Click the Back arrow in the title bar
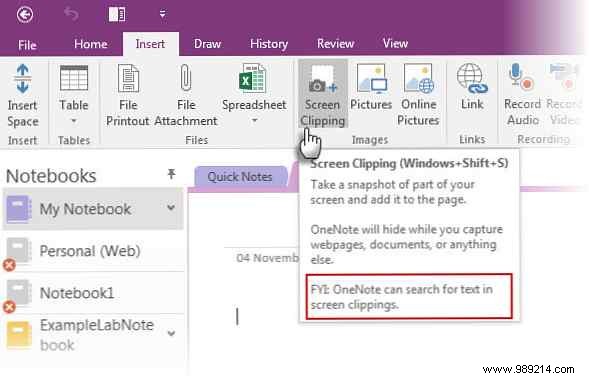 pos(25,15)
